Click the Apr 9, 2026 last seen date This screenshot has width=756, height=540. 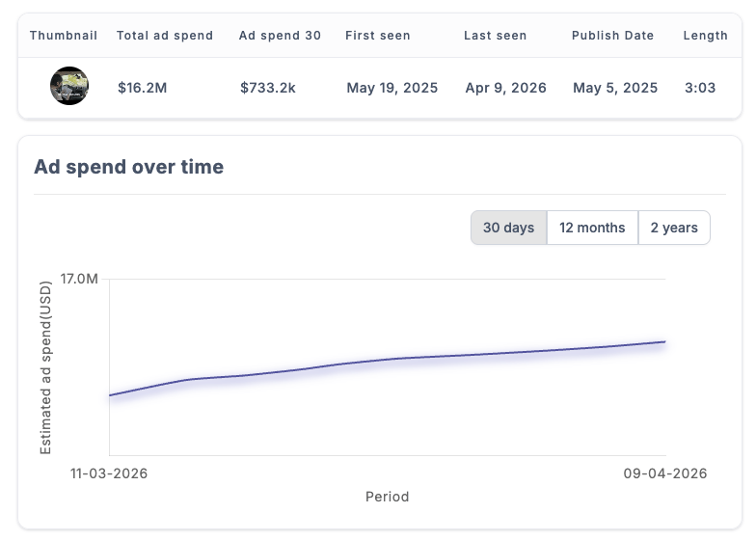pyautogui.click(x=505, y=88)
